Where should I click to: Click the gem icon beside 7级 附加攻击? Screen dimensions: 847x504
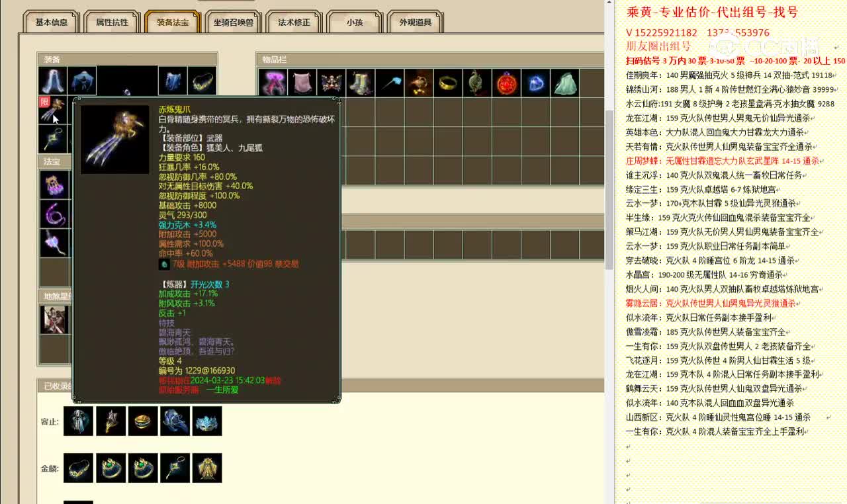click(164, 264)
